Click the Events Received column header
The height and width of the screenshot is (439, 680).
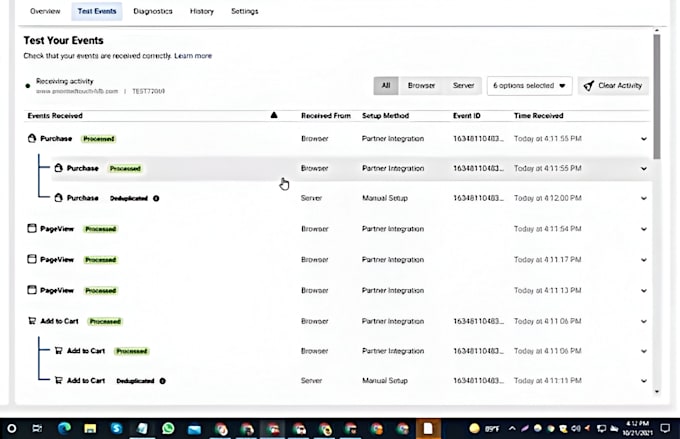pos(55,115)
